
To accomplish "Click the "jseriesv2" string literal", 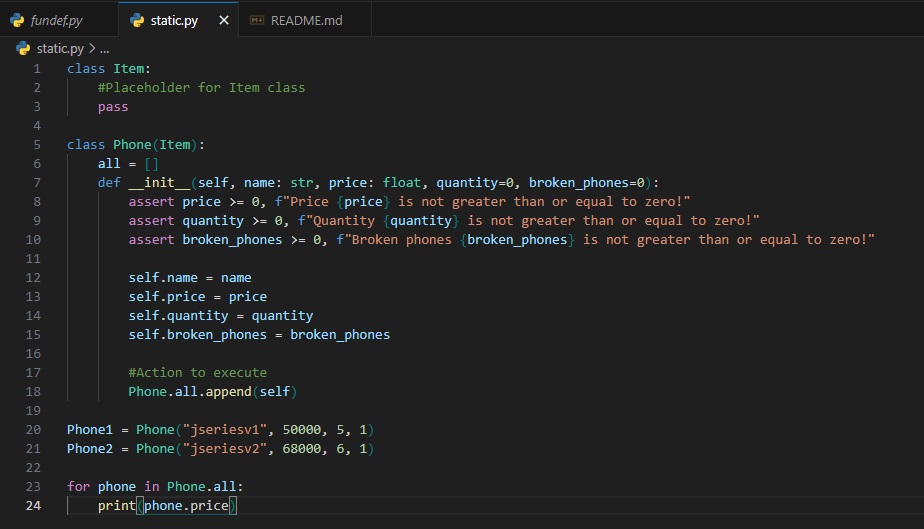I will (225, 448).
